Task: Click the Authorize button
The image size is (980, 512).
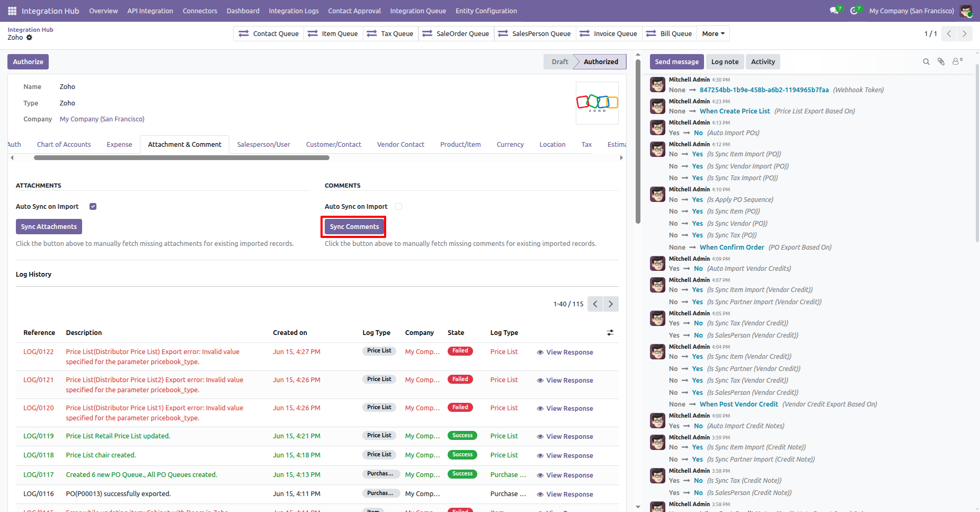Action: coord(28,62)
